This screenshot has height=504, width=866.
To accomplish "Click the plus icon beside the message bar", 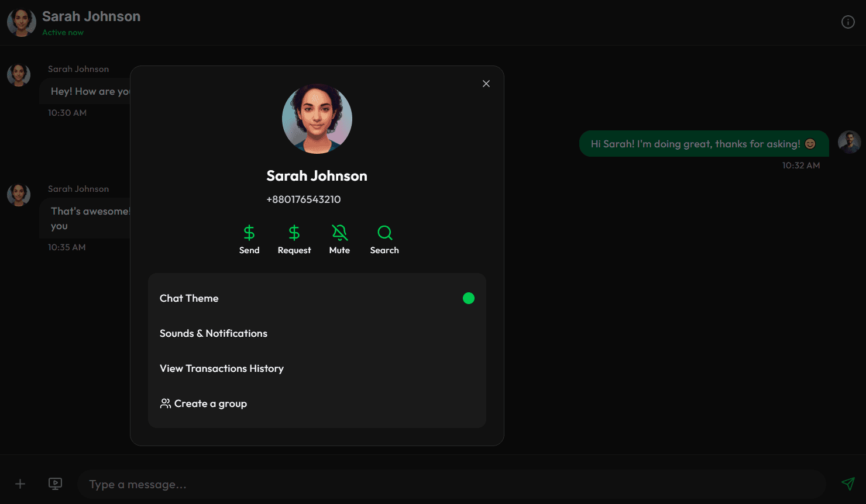I will [x=20, y=484].
